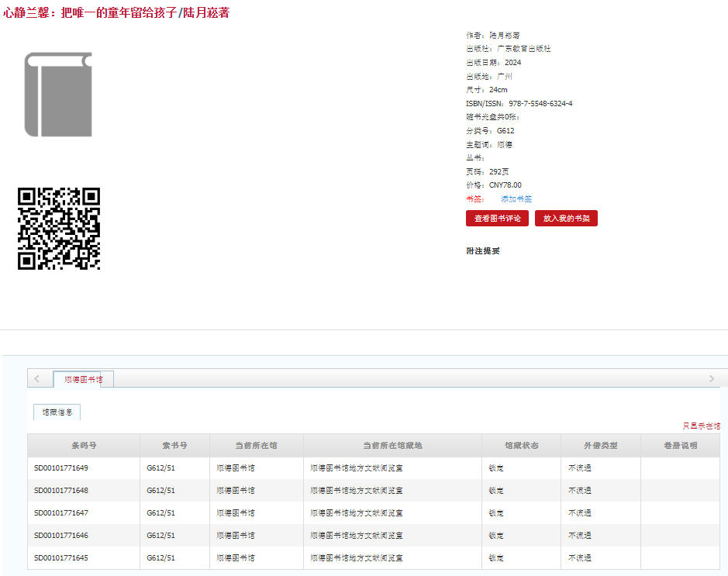
Task: Click the classification number G612
Action: pos(505,131)
